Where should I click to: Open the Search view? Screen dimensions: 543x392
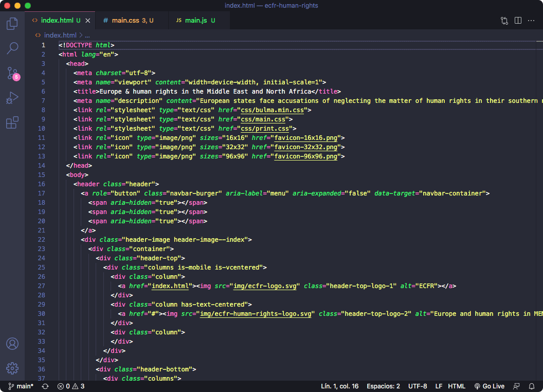coord(12,48)
